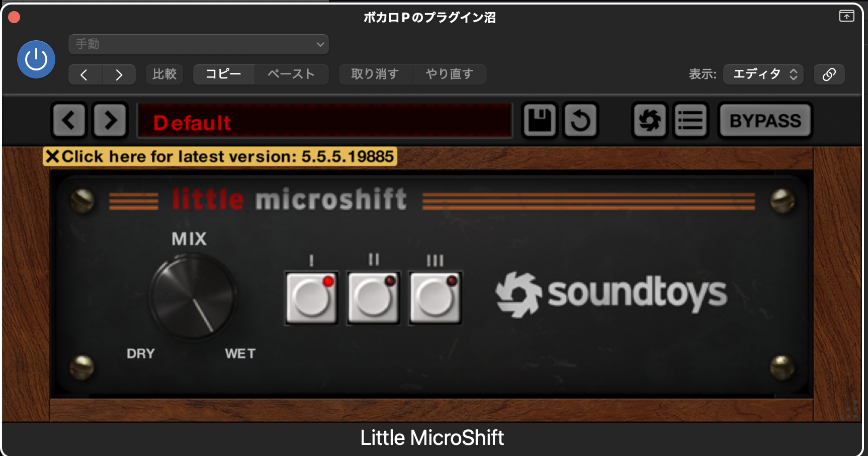Screen dimensions: 868x456
Task: Click the latest version update link
Action: pos(228,157)
